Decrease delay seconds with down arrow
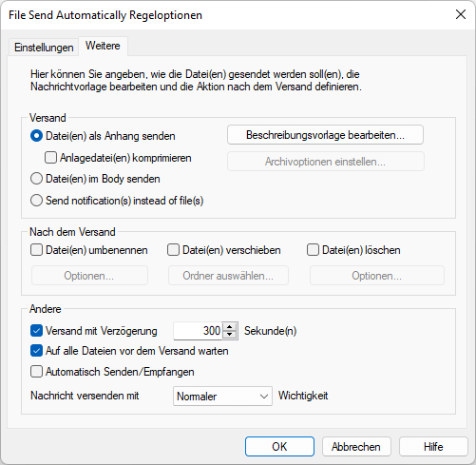Image resolution: width=476 pixels, height=465 pixels. click(x=230, y=335)
